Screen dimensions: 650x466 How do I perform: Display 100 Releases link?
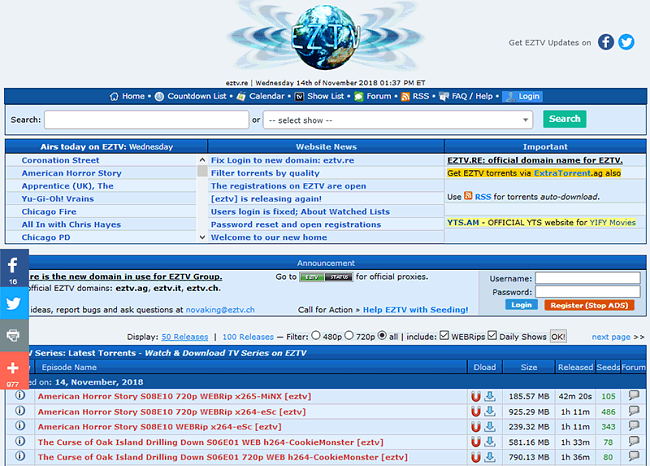coord(248,337)
